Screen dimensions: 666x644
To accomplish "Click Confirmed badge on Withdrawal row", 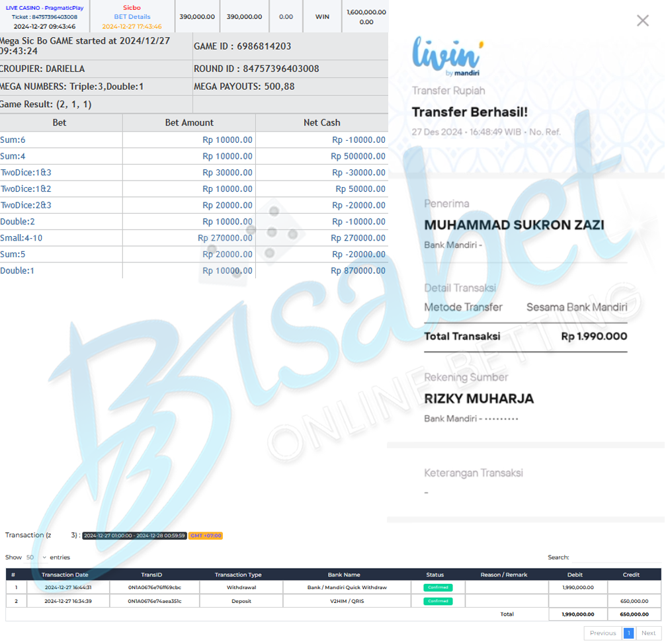I will tap(438, 587).
